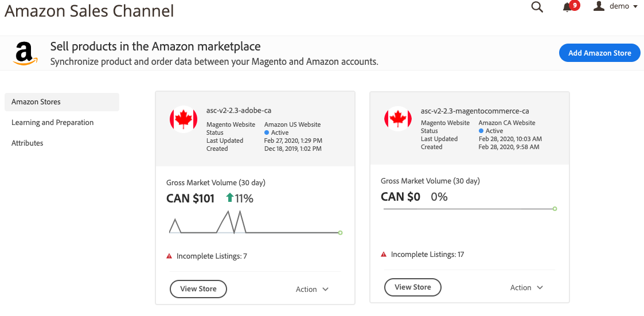Click the red warning icon beside Incomplete Listings: 17
This screenshot has height=316, width=644.
click(384, 255)
